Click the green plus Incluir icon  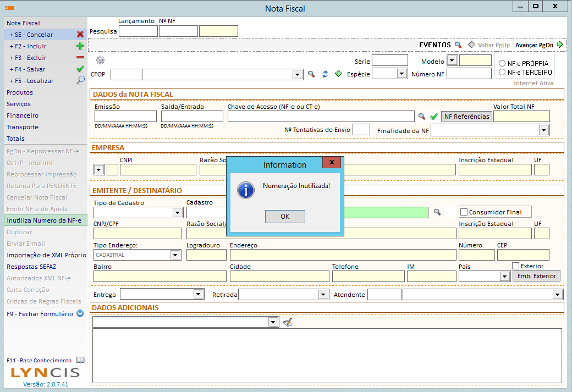[80, 46]
